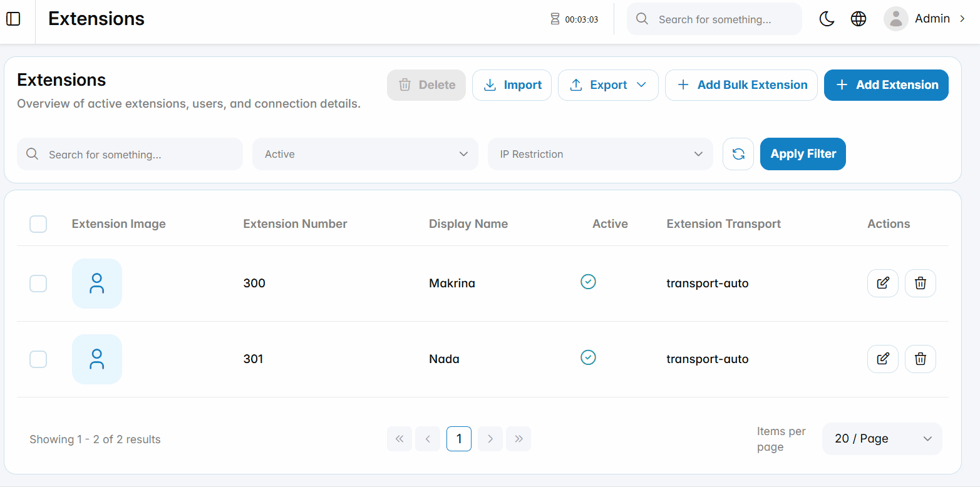The image size is (980, 487).
Task: Expand the Export options dropdown
Action: [x=608, y=85]
